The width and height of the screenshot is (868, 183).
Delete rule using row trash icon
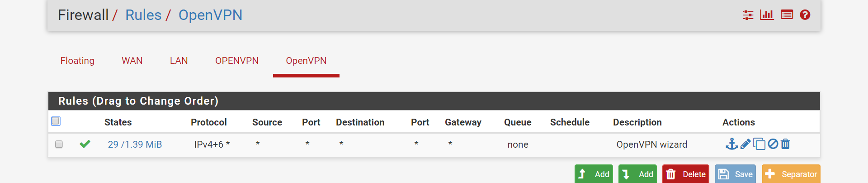[786, 144]
